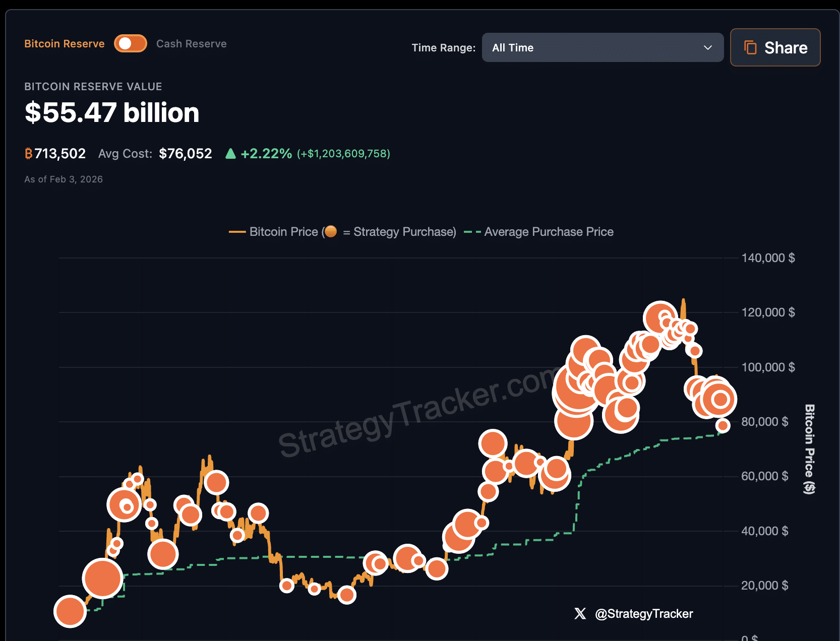This screenshot has height=641, width=840.
Task: Click the Share copy icon
Action: click(751, 47)
